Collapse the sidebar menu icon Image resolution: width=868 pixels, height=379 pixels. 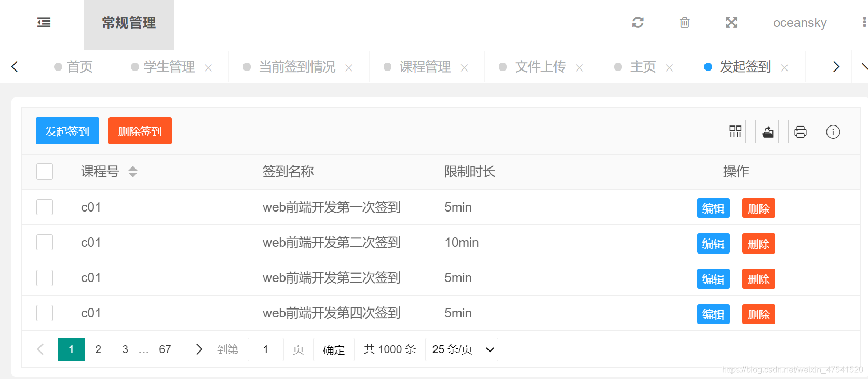[x=44, y=22]
